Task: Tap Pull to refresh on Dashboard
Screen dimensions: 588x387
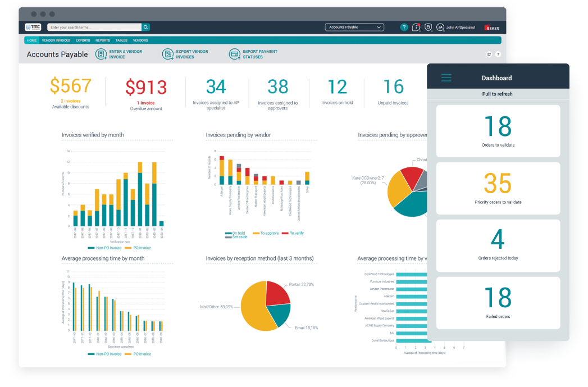Action: point(498,93)
